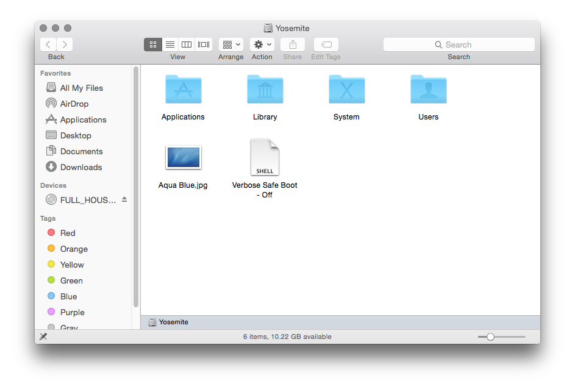Click the Devices section header
Screen dimensions: 575x392
click(53, 185)
